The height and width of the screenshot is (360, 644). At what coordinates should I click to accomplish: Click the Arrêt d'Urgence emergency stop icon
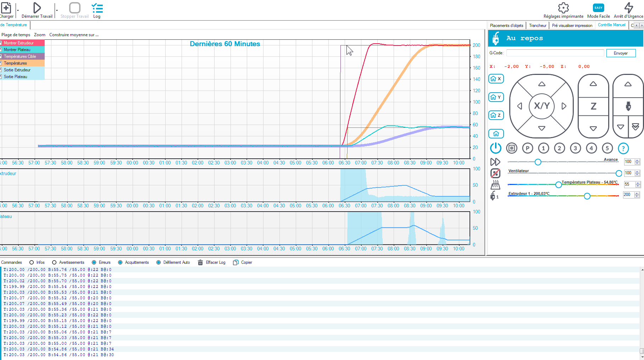(x=628, y=7)
